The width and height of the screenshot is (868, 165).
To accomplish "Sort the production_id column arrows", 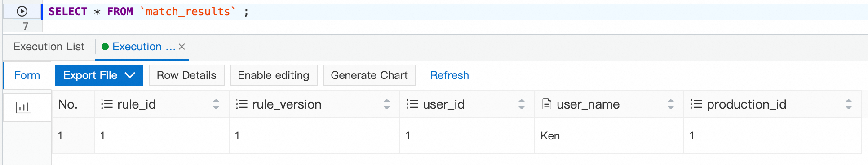I will point(849,104).
